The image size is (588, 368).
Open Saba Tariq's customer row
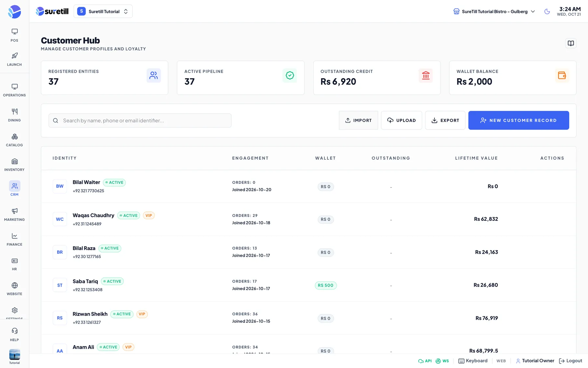click(x=309, y=285)
